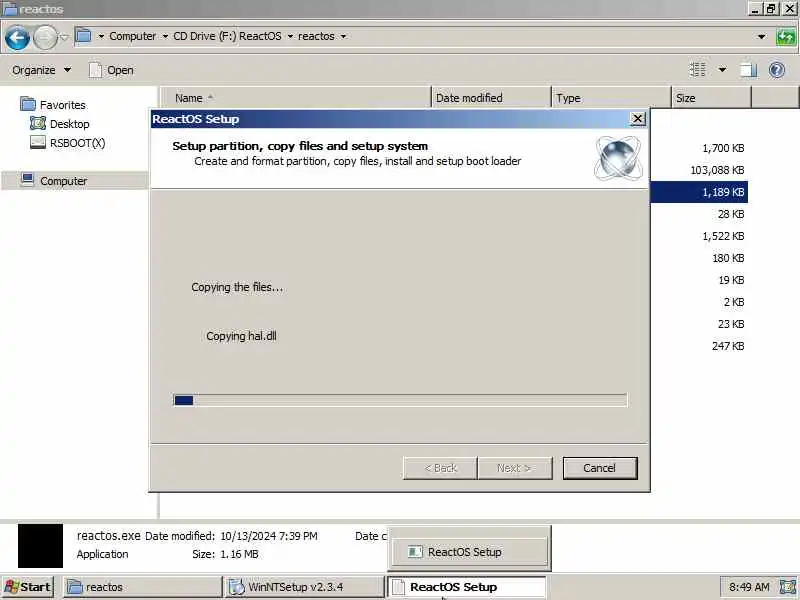800x600 pixels.
Task: Click the 'Copying the files...' label
Action: (237, 287)
